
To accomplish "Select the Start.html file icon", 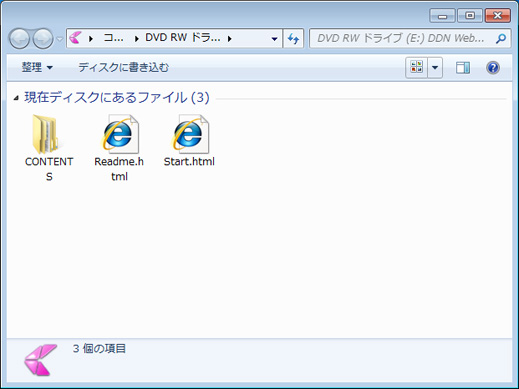I will [x=190, y=134].
